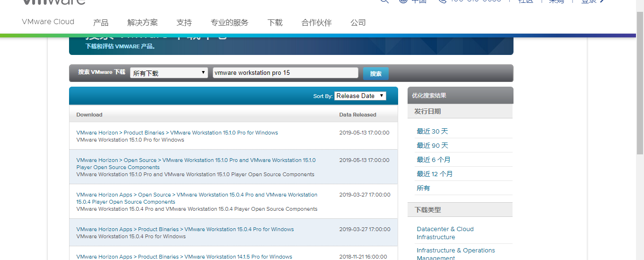Click VMware Horizon in the 15.1.0 Open Source row

click(97, 160)
